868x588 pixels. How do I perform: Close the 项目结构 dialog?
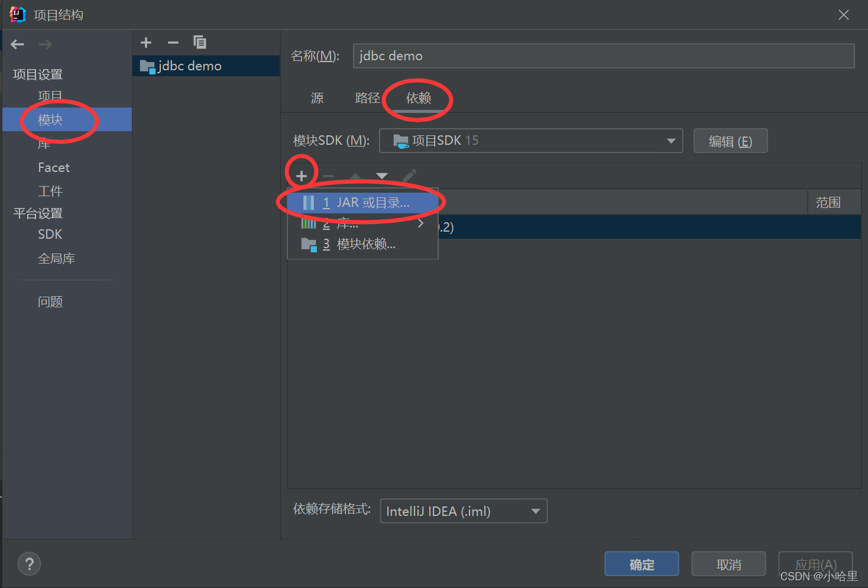[x=844, y=15]
